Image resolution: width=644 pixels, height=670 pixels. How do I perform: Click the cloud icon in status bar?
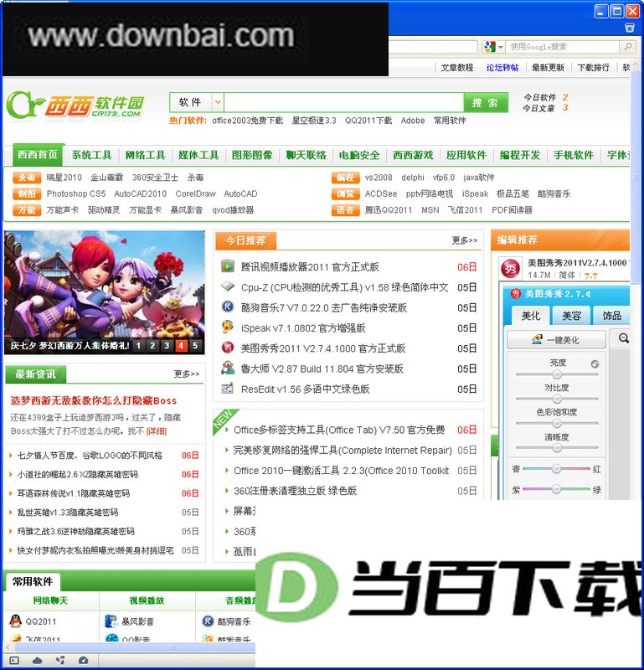tap(37, 661)
